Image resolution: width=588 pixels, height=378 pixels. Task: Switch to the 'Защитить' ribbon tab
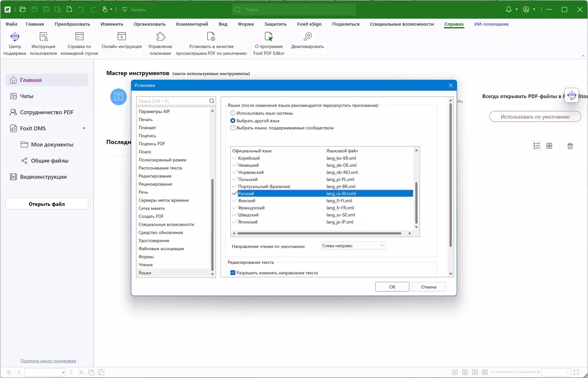(x=275, y=24)
